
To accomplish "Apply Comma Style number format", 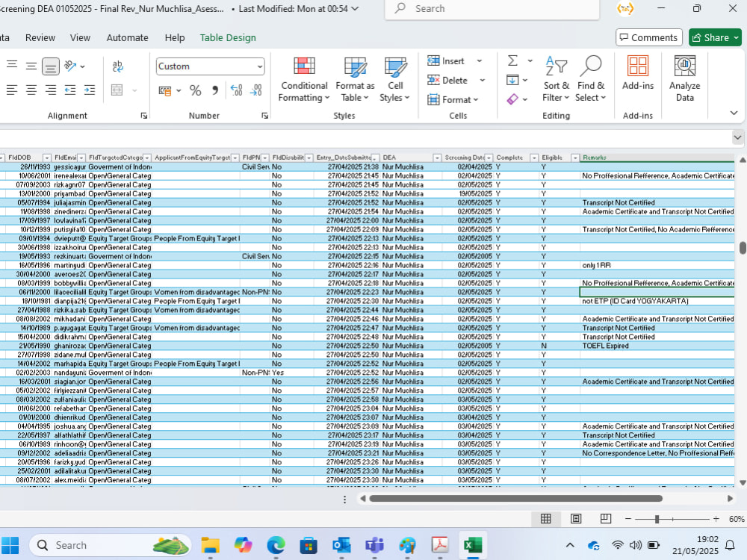I will click(x=215, y=90).
